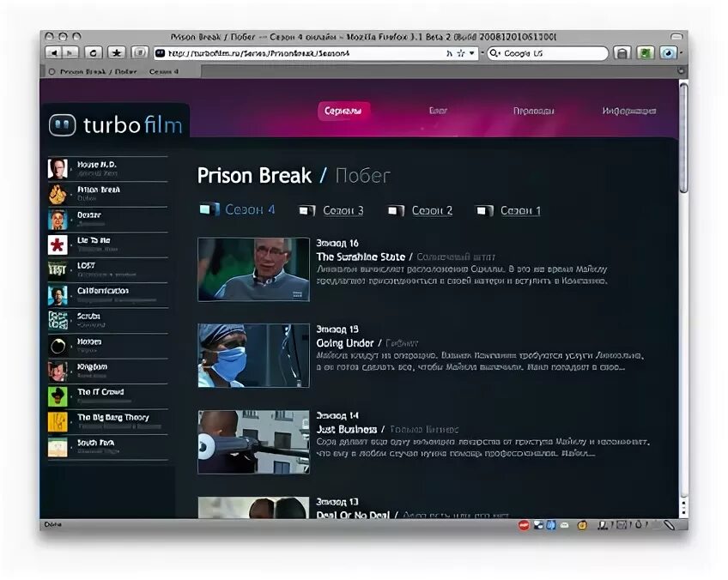This screenshot has width=728, height=580.
Task: Open the Переводы navigation item
Action: (x=533, y=110)
